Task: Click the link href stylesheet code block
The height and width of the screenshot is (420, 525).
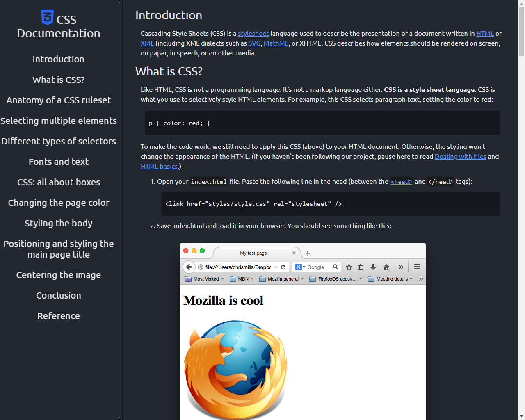Action: [331, 203]
